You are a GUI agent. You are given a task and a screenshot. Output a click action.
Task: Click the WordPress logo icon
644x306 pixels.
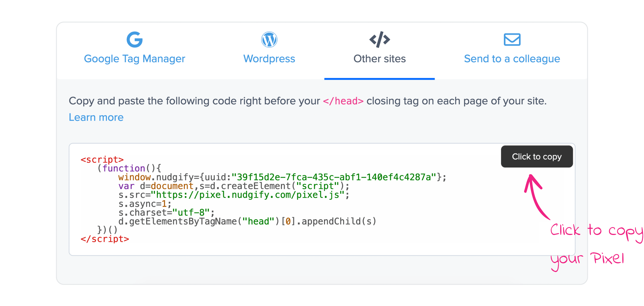point(269,39)
